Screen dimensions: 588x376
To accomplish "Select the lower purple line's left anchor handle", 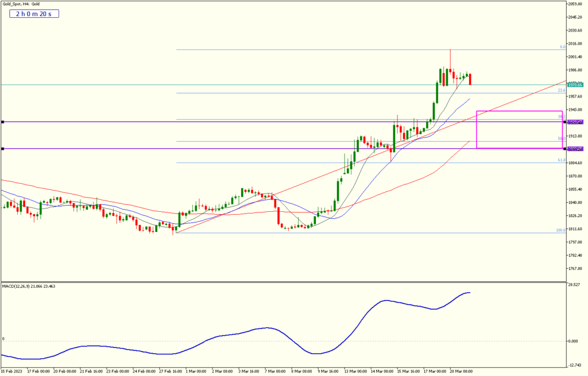I will point(3,149).
